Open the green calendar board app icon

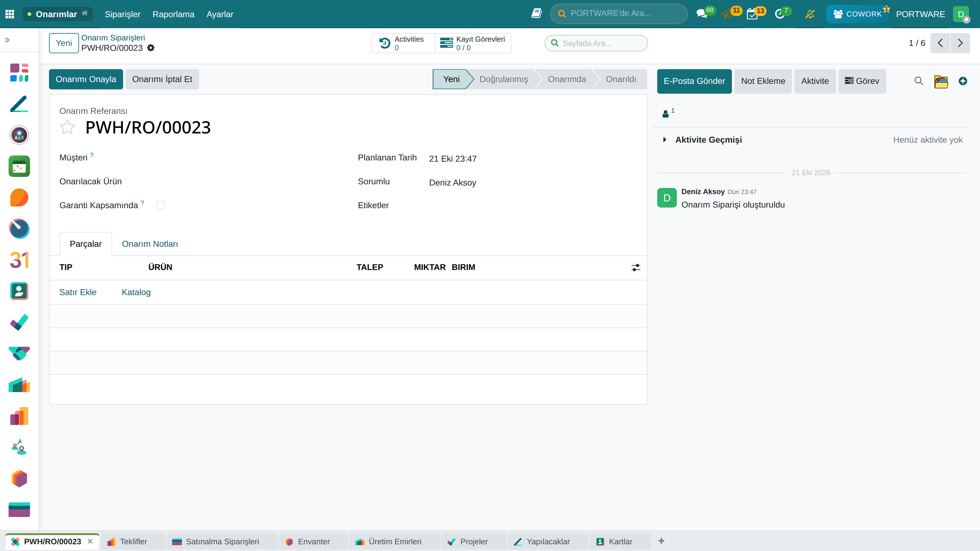(19, 166)
